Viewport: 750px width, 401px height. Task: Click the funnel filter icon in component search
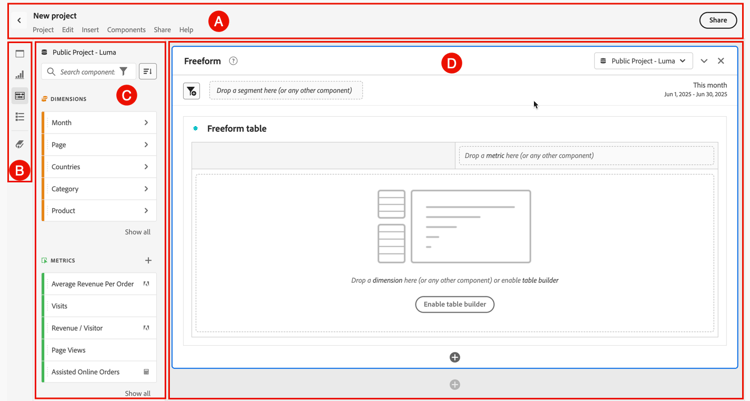(x=123, y=71)
